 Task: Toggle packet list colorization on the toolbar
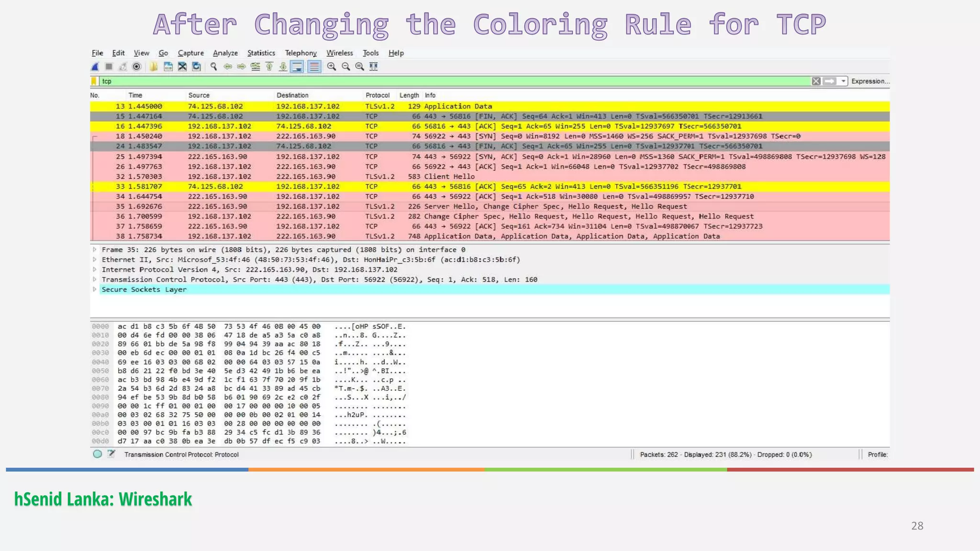(314, 66)
